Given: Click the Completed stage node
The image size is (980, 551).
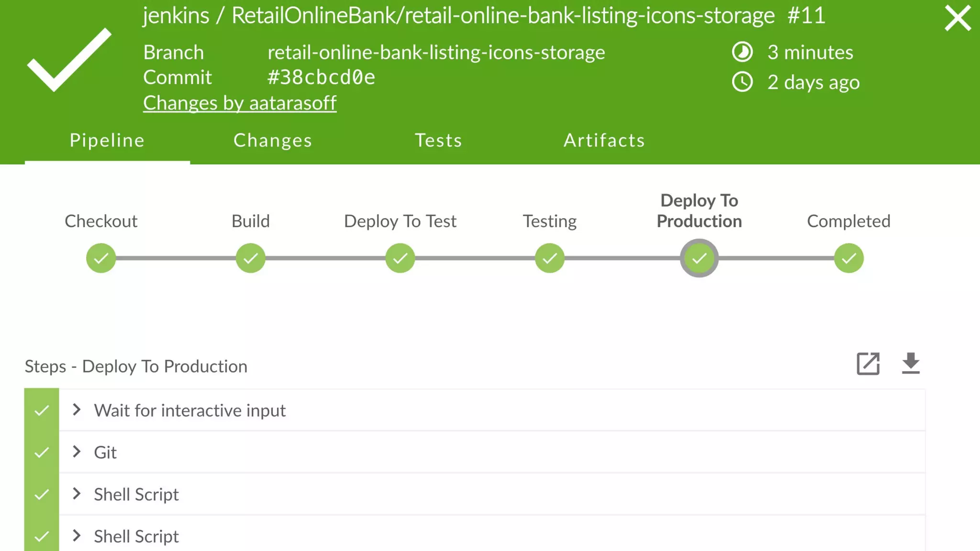Looking at the screenshot, I should (x=848, y=258).
